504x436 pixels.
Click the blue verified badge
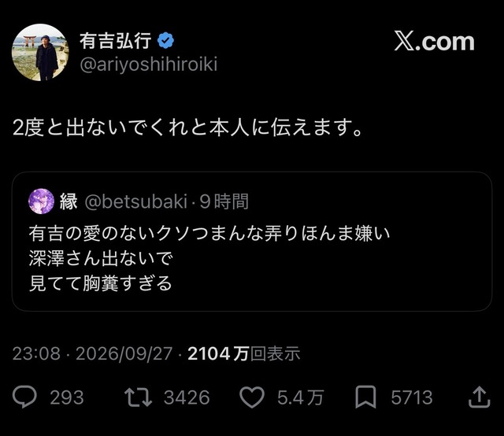165,41
